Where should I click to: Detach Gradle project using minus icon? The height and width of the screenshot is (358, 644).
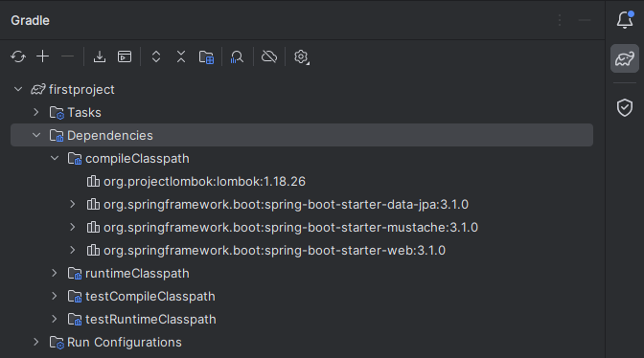pos(67,56)
